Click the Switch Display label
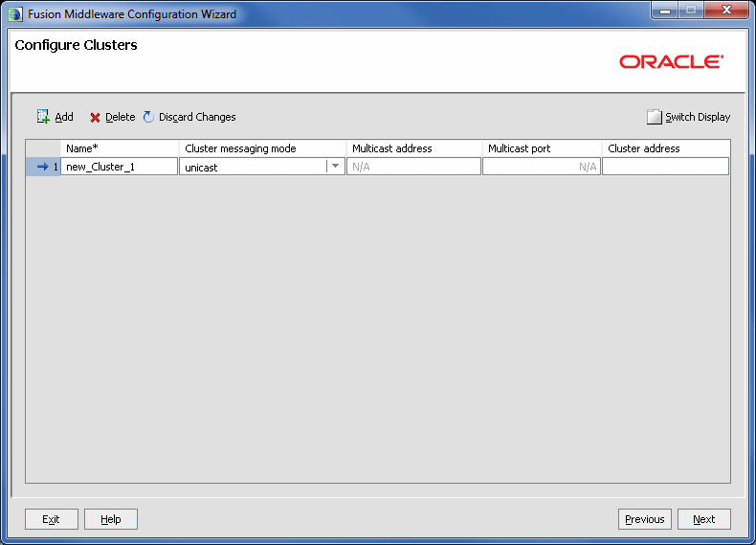This screenshot has width=756, height=545. tap(698, 117)
